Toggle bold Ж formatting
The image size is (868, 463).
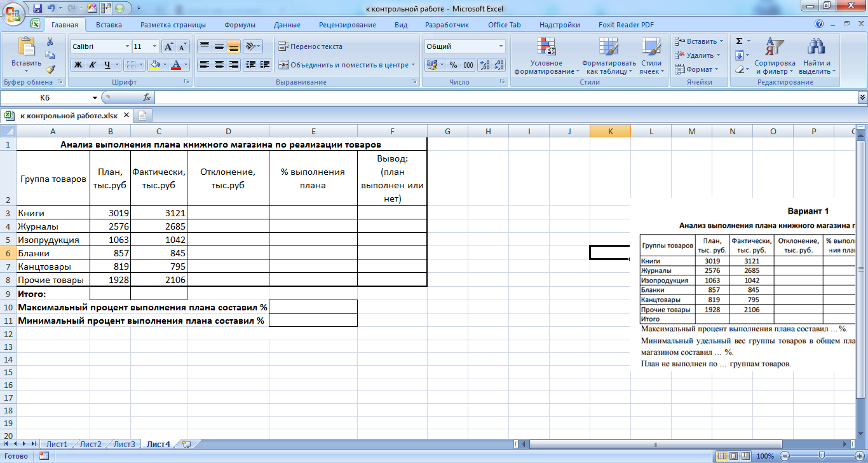coord(78,65)
